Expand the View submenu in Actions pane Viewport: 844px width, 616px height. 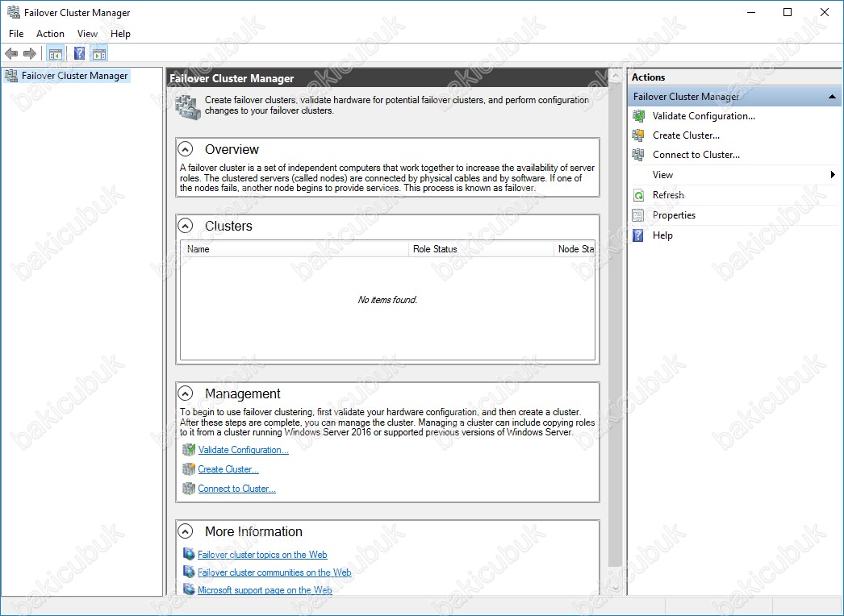click(x=832, y=175)
